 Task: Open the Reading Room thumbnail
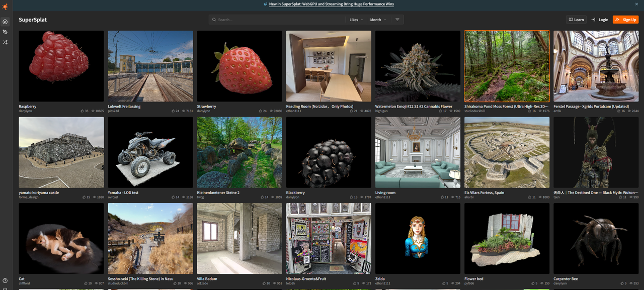pos(329,66)
